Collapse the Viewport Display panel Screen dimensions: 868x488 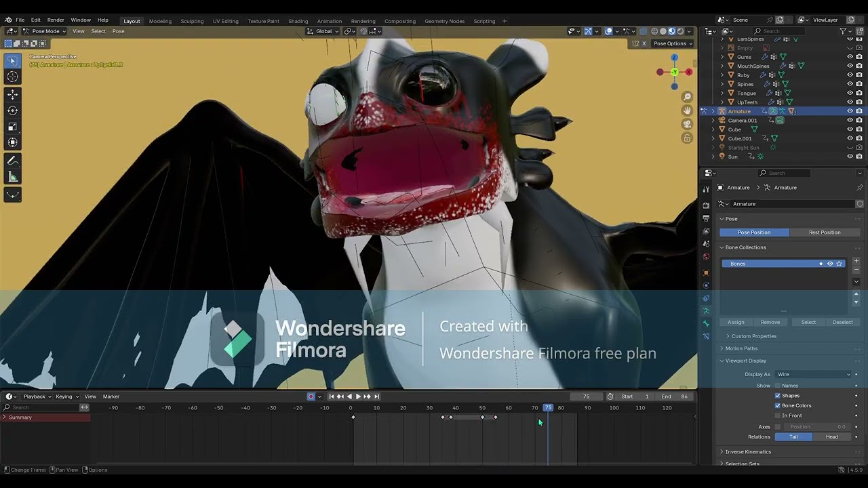(x=745, y=361)
